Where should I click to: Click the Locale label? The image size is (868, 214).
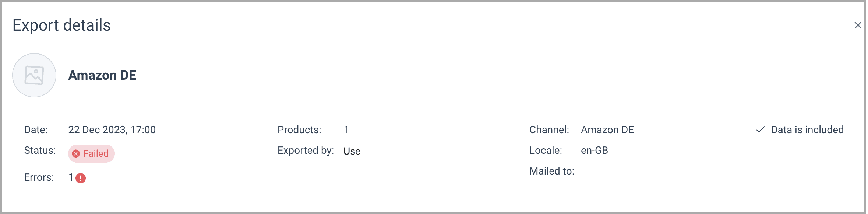[546, 151]
